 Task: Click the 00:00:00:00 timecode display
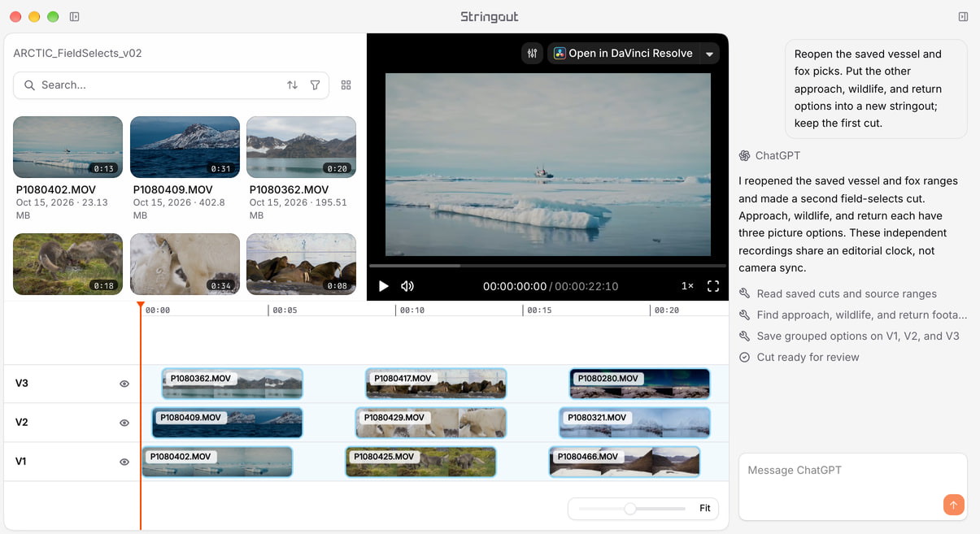pyautogui.click(x=515, y=286)
